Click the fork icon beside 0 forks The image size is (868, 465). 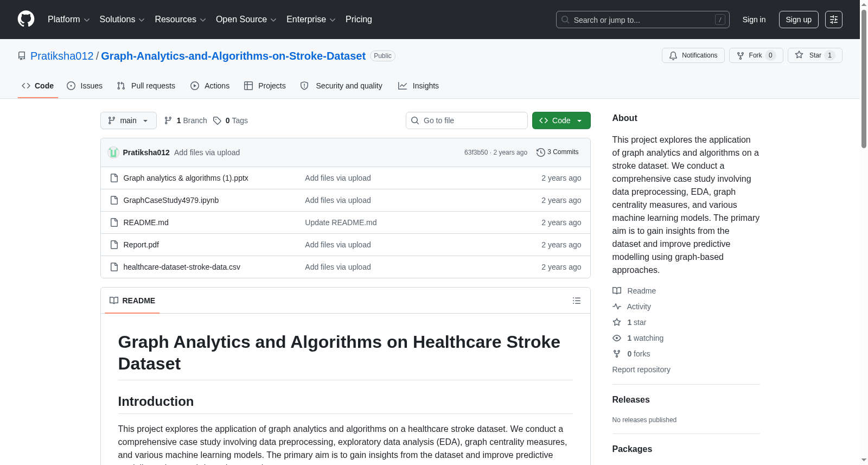coord(617,354)
